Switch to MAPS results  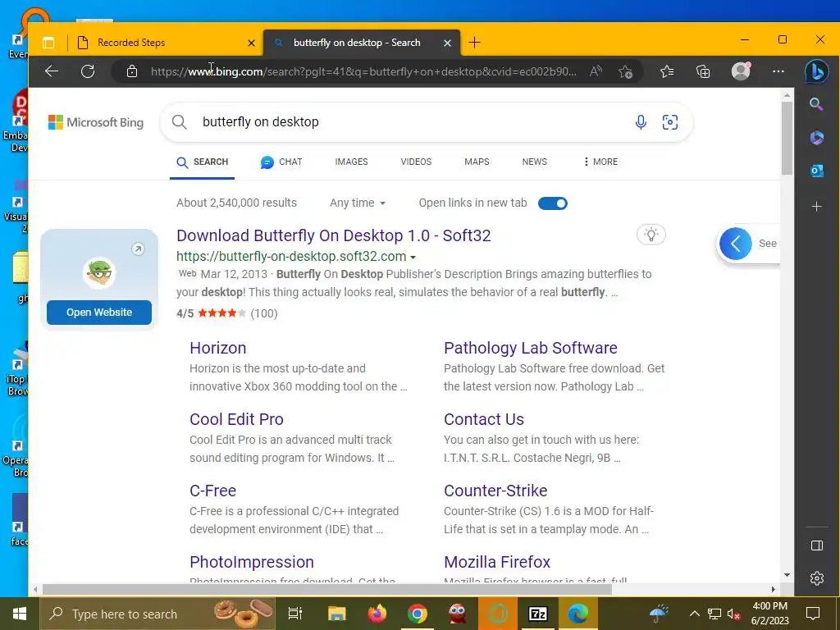477,162
